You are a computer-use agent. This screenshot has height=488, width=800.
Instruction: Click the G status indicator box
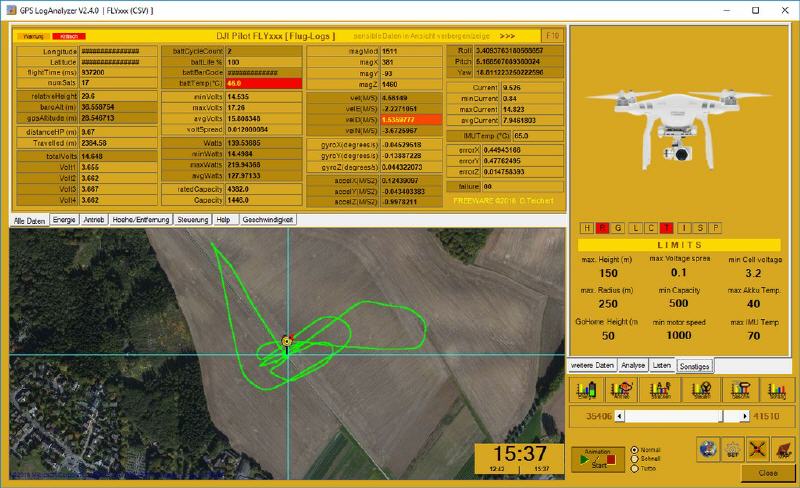pyautogui.click(x=618, y=228)
